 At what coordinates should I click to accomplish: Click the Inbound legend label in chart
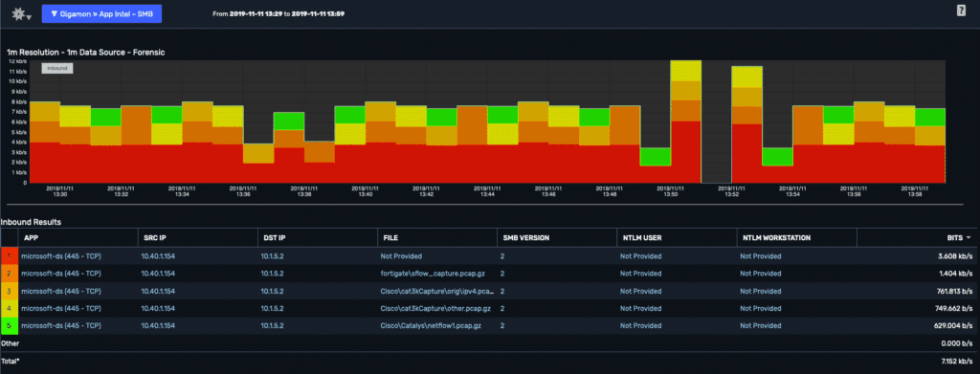56,68
